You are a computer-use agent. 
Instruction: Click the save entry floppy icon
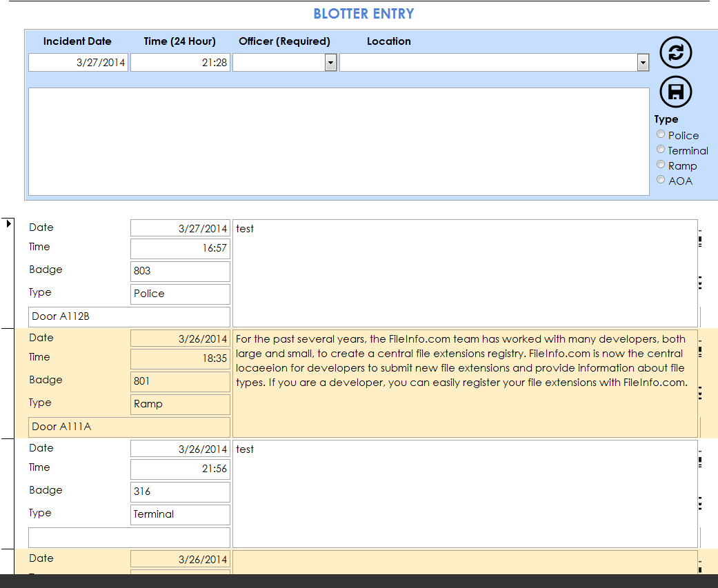pyautogui.click(x=675, y=92)
